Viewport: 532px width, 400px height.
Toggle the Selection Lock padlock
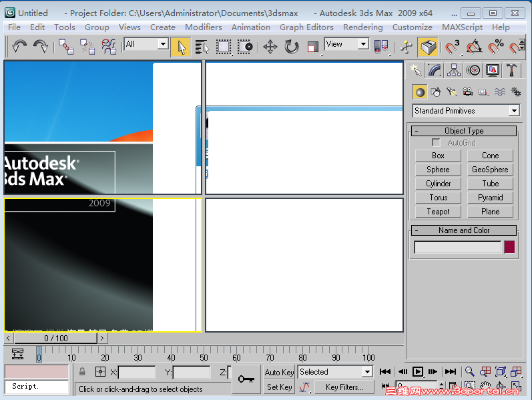[x=82, y=372]
